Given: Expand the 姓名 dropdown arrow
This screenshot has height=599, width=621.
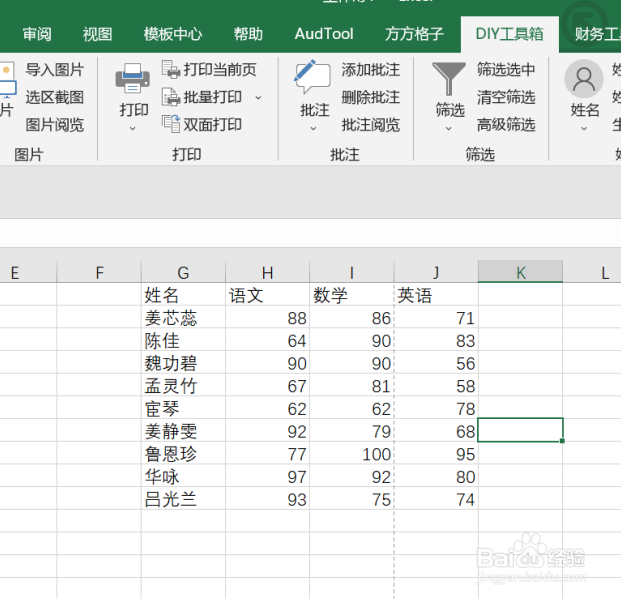Looking at the screenshot, I should click(x=584, y=128).
